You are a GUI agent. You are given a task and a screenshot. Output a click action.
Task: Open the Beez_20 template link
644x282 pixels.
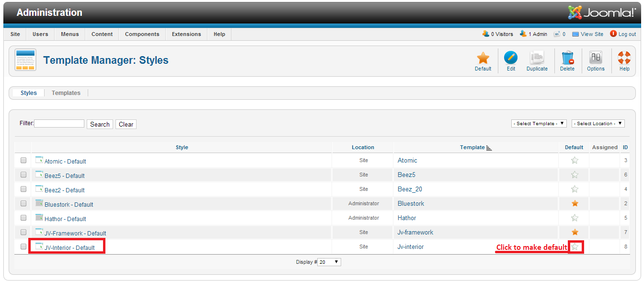pyautogui.click(x=410, y=189)
